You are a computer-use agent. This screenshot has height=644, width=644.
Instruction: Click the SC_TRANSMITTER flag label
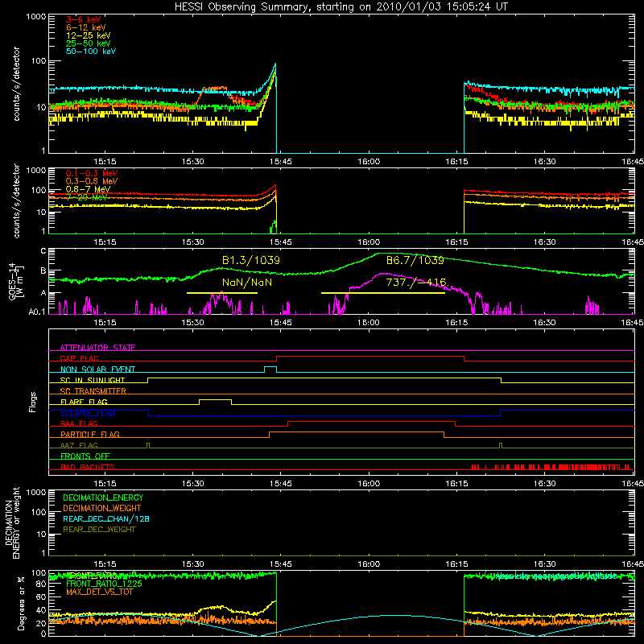tap(93, 391)
